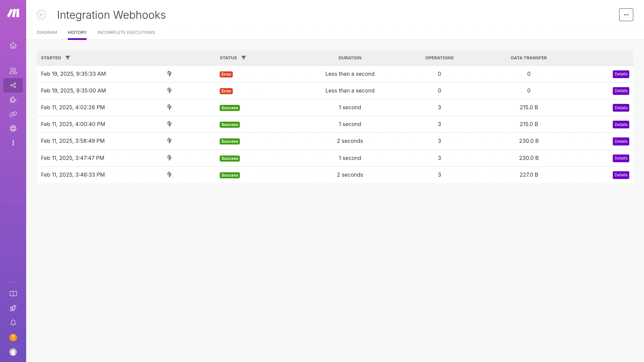644x362 pixels.
Task: Open Details for 9:35:33 AM error run
Action: point(621,74)
